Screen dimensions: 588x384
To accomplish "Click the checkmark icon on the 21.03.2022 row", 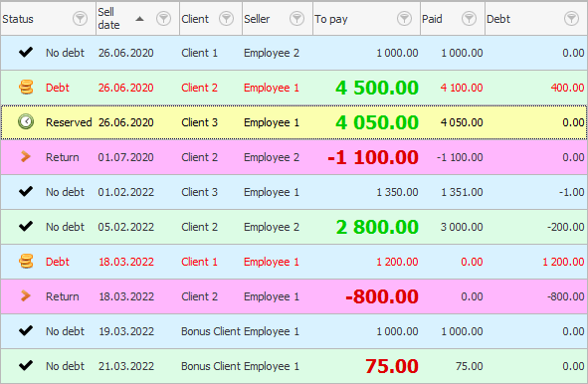I will 26,366.
